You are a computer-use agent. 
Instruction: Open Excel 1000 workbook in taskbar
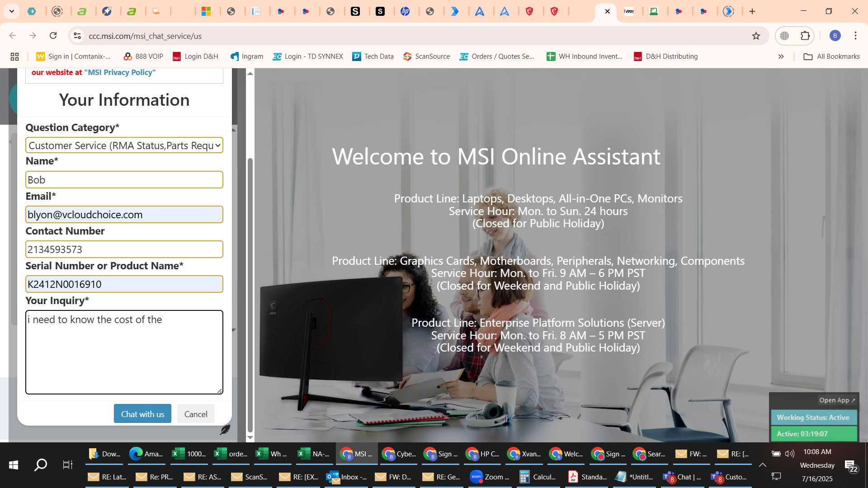(189, 454)
